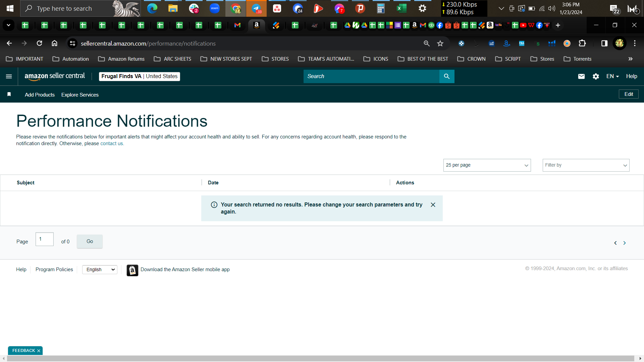The width and height of the screenshot is (644, 362).
Task: Click the search magnifier button
Action: pyautogui.click(x=447, y=76)
